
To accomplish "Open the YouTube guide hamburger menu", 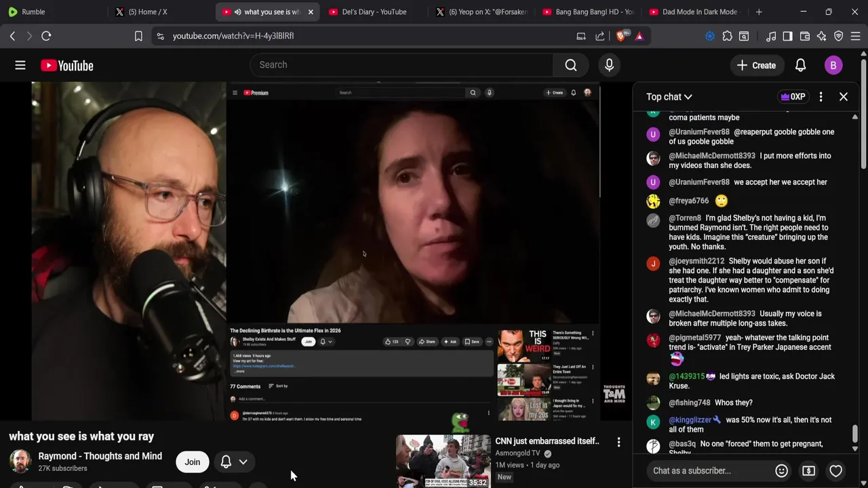I will pyautogui.click(x=20, y=65).
